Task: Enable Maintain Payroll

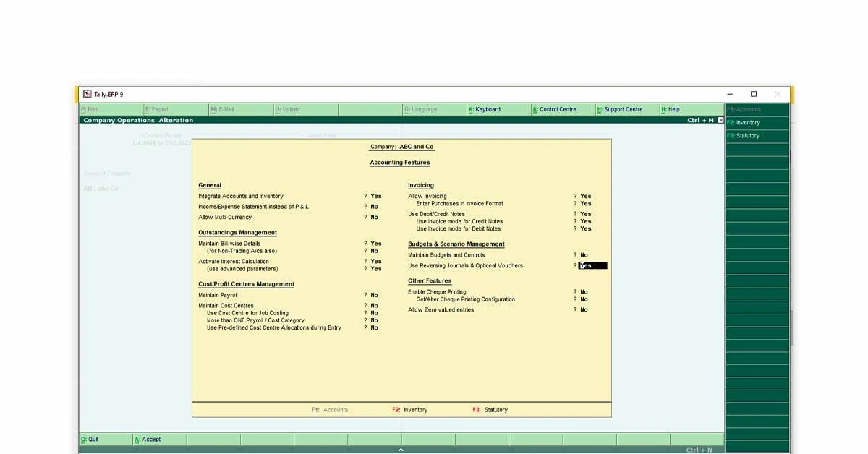Action: pyautogui.click(x=373, y=294)
